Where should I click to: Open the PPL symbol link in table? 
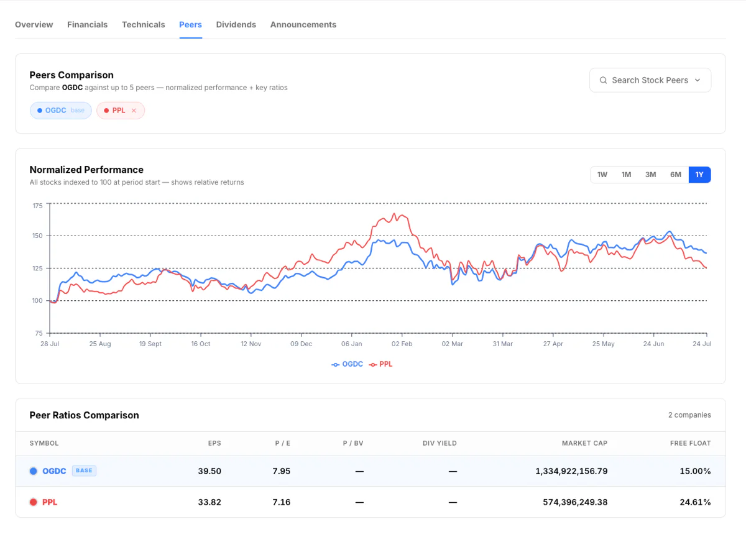(50, 502)
